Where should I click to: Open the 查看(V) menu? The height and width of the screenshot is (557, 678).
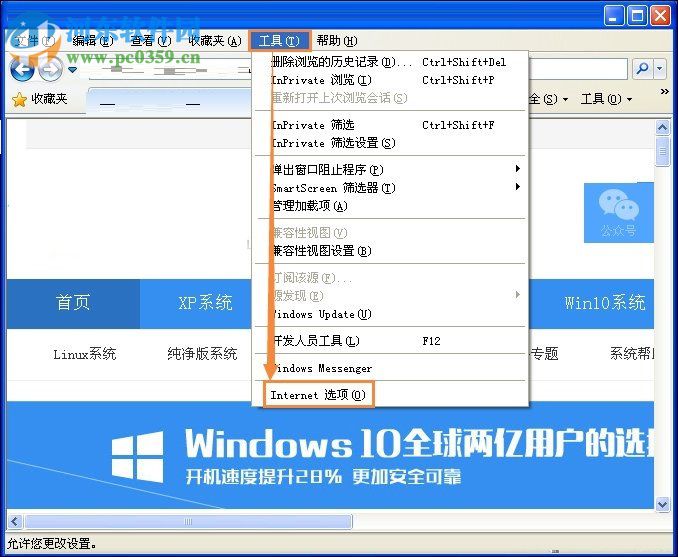(151, 41)
